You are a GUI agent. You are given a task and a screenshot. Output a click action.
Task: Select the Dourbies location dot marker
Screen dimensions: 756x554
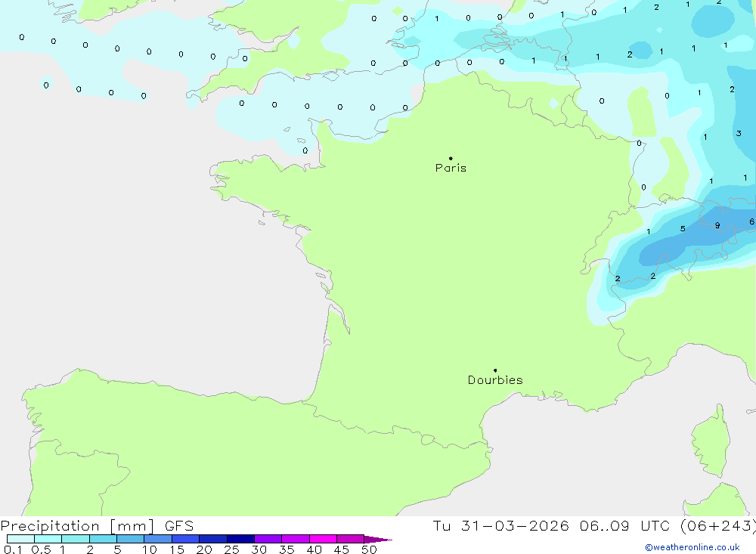[x=495, y=370]
